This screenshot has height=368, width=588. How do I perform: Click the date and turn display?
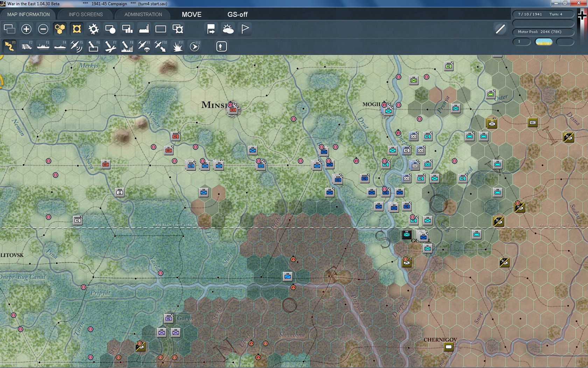[x=544, y=14]
